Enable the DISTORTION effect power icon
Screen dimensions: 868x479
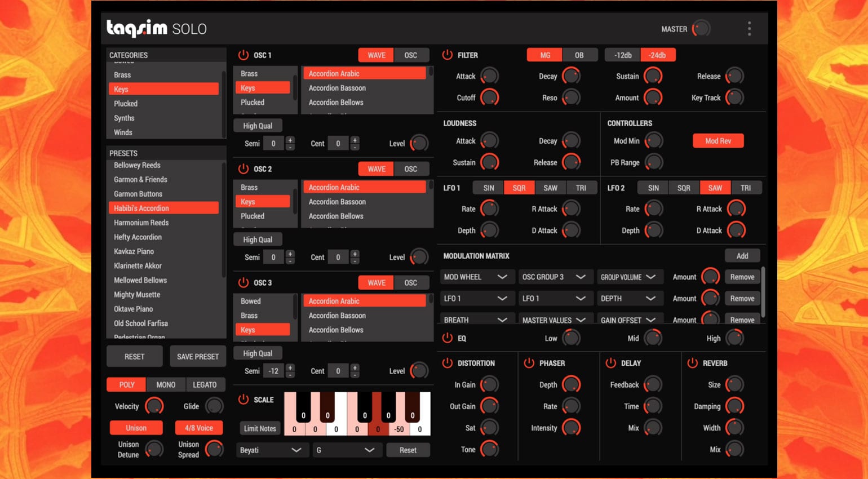448,363
